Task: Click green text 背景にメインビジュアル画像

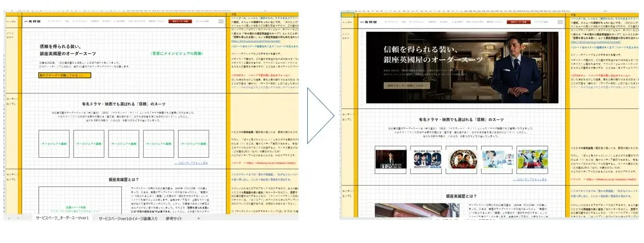Action: click(177, 54)
